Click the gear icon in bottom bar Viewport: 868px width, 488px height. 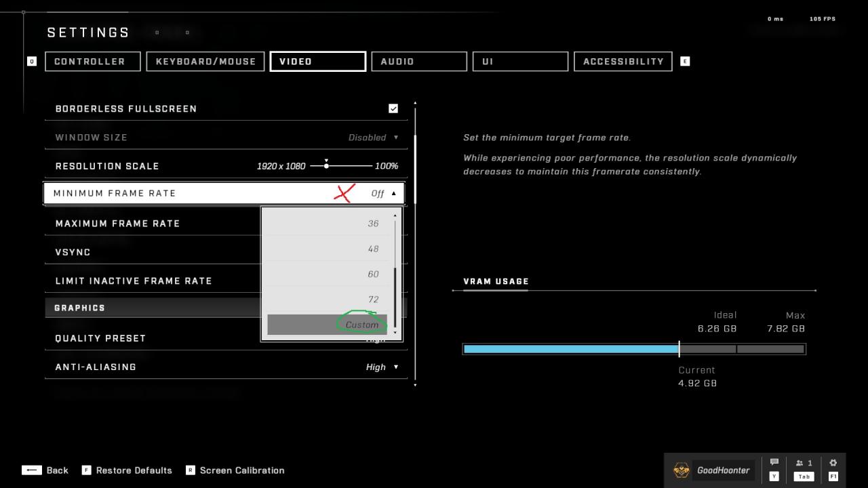[x=833, y=463]
